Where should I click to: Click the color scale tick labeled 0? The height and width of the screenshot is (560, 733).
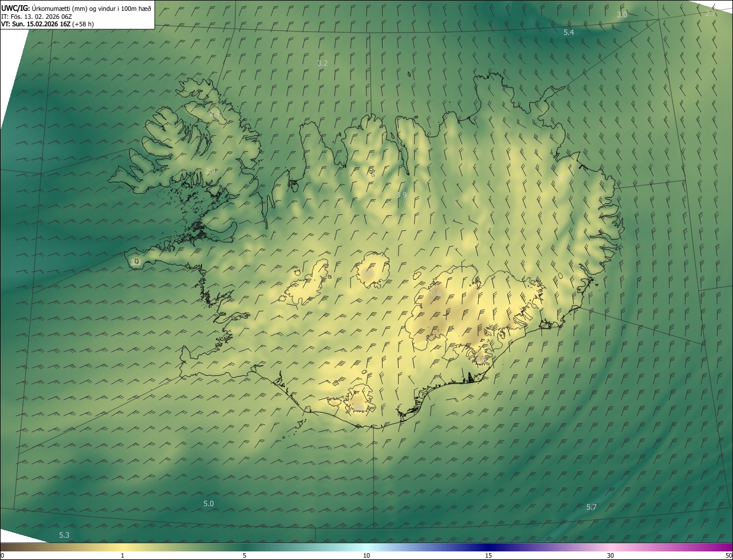(x=2, y=555)
